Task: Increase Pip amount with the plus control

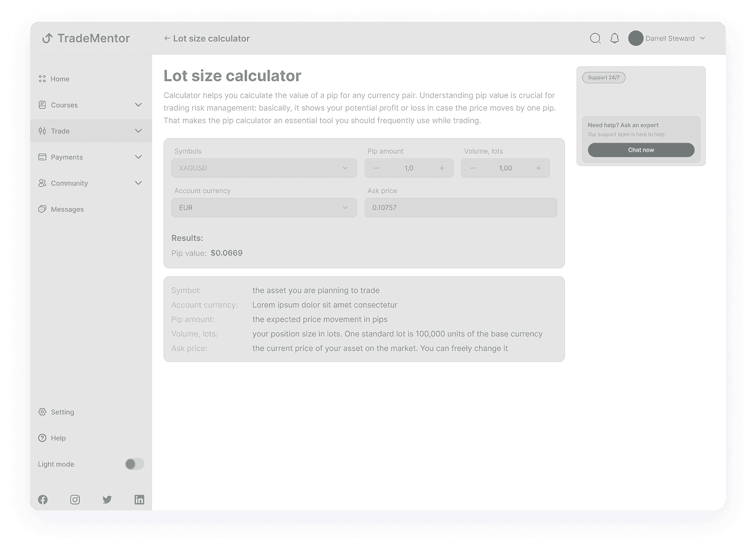Action: pyautogui.click(x=442, y=168)
